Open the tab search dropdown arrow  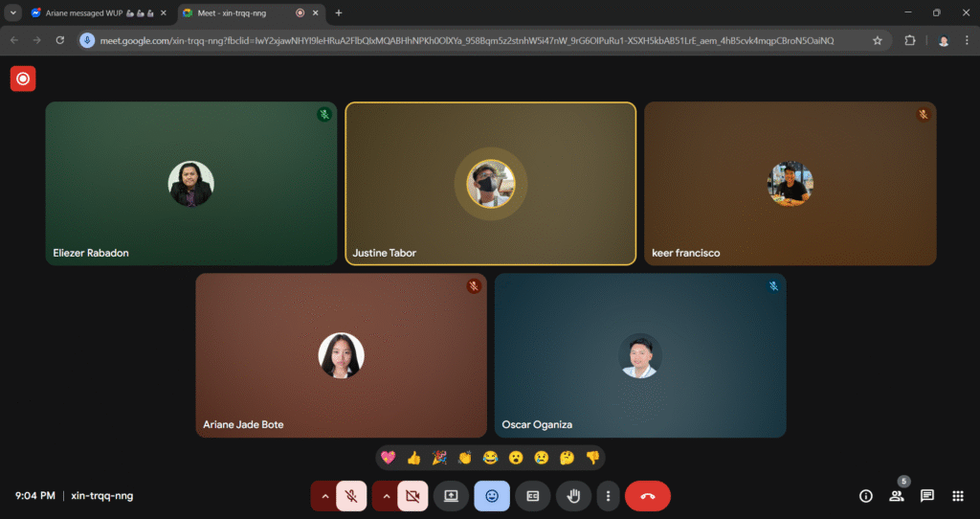pos(13,12)
